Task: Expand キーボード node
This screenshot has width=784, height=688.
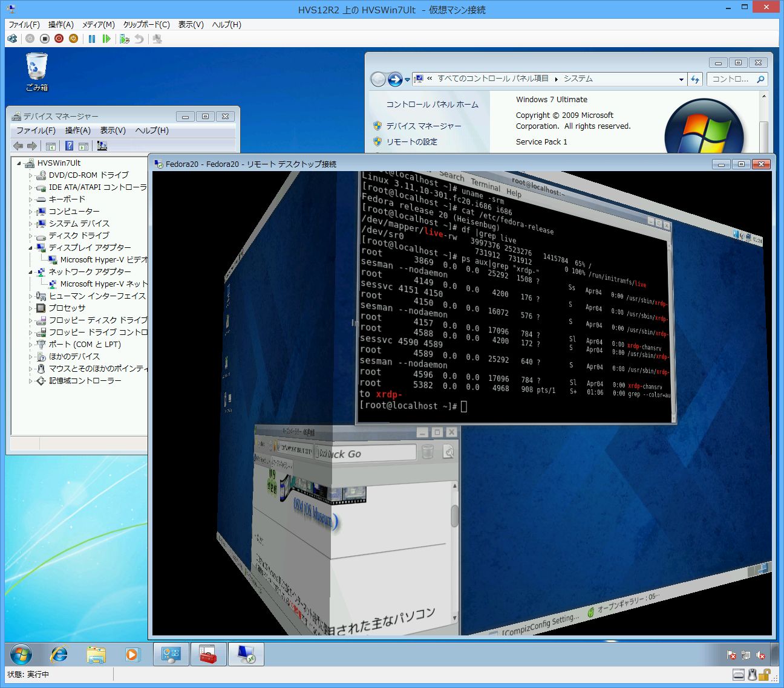Action: point(30,200)
